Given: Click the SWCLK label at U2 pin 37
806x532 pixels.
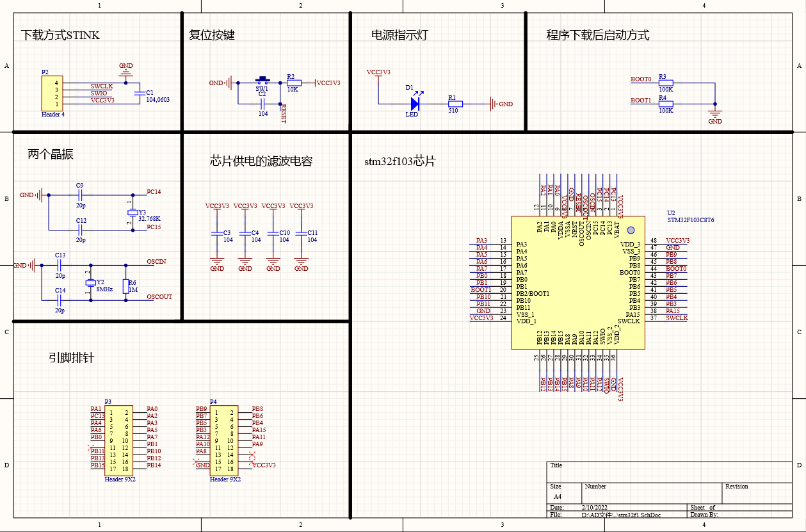Looking at the screenshot, I should tap(677, 318).
